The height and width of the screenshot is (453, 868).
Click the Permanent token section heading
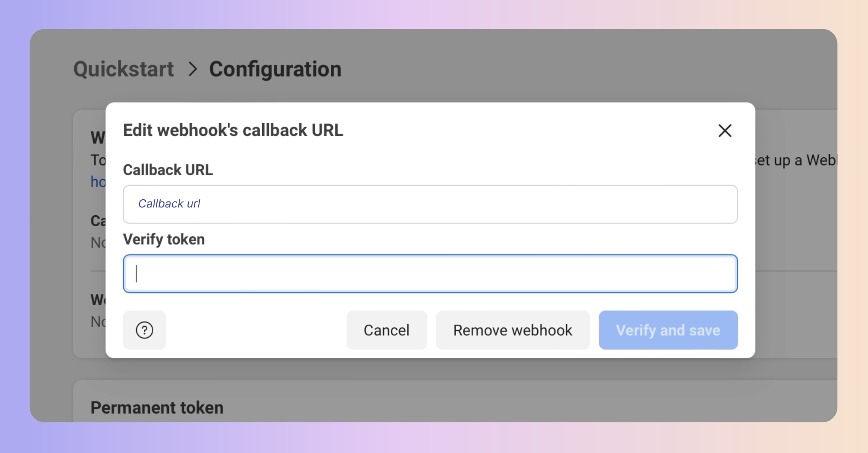[x=157, y=408]
